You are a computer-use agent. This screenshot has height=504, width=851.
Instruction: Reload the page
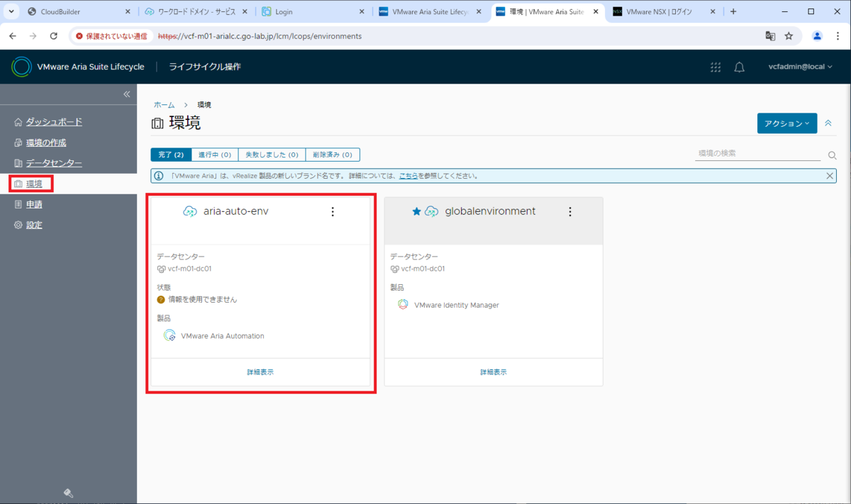coord(53,36)
